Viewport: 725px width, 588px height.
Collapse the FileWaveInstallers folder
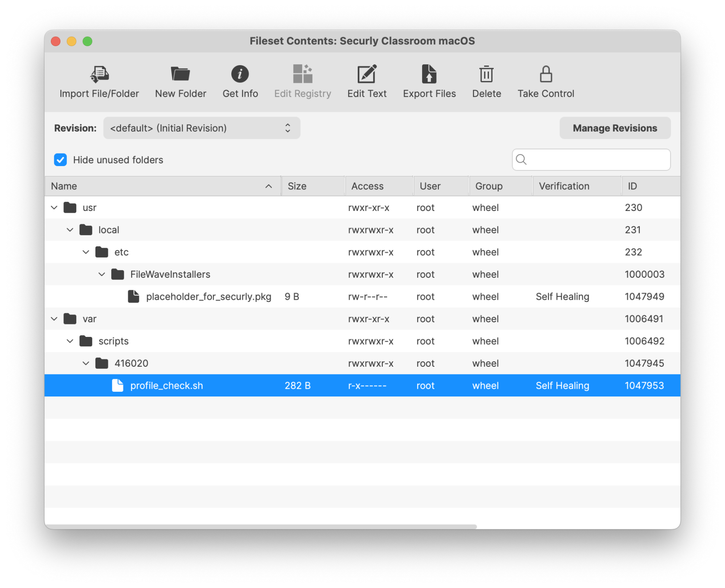[x=102, y=274]
